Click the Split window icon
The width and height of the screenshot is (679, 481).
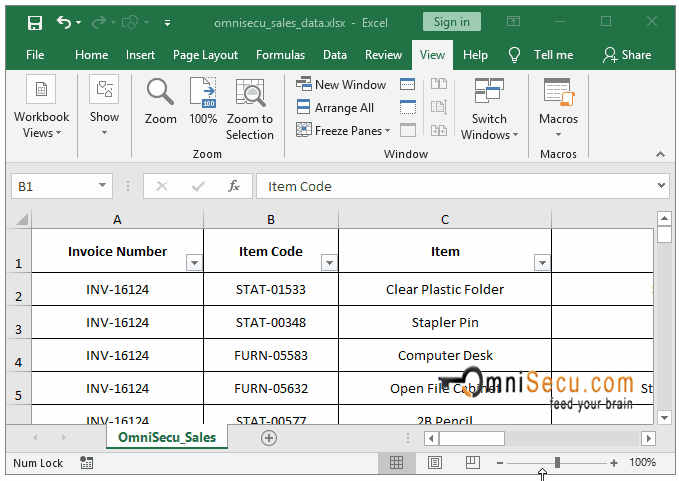[407, 84]
